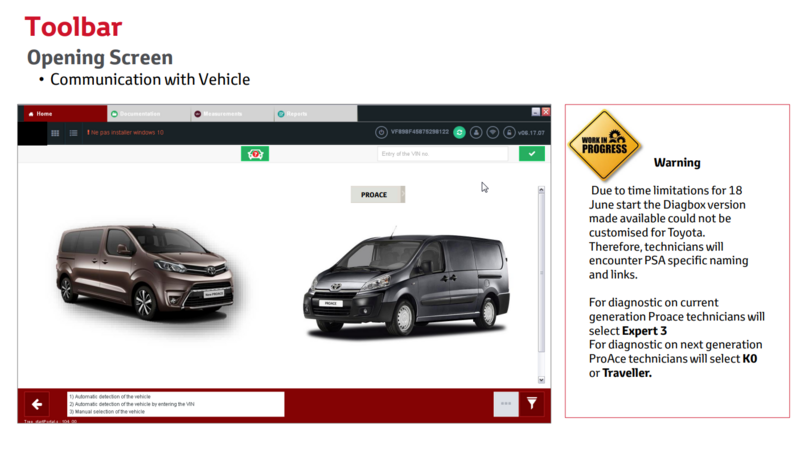Minimize the Diagbox window
The height and width of the screenshot is (449, 800).
point(536,112)
